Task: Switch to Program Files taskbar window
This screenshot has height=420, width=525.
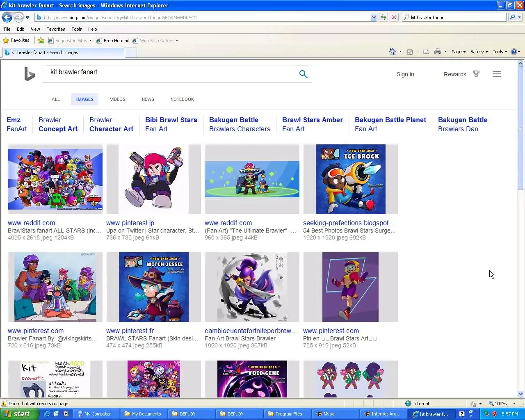Action: pos(288,414)
